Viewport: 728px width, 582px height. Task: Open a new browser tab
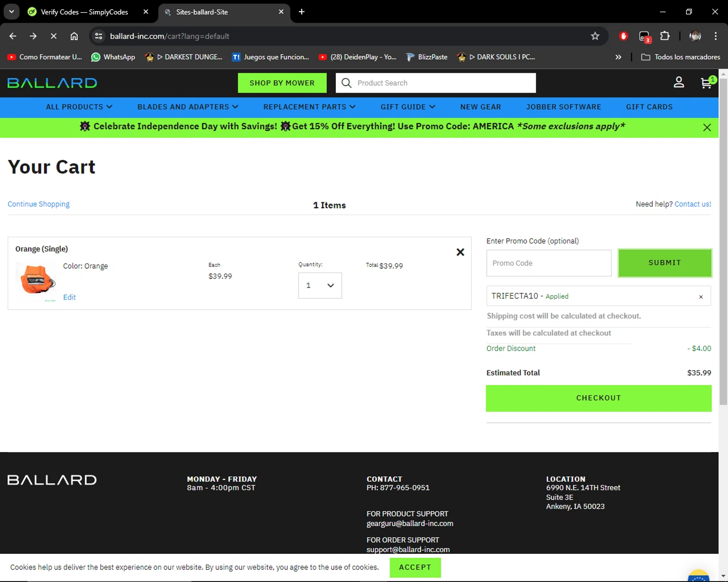coord(301,12)
